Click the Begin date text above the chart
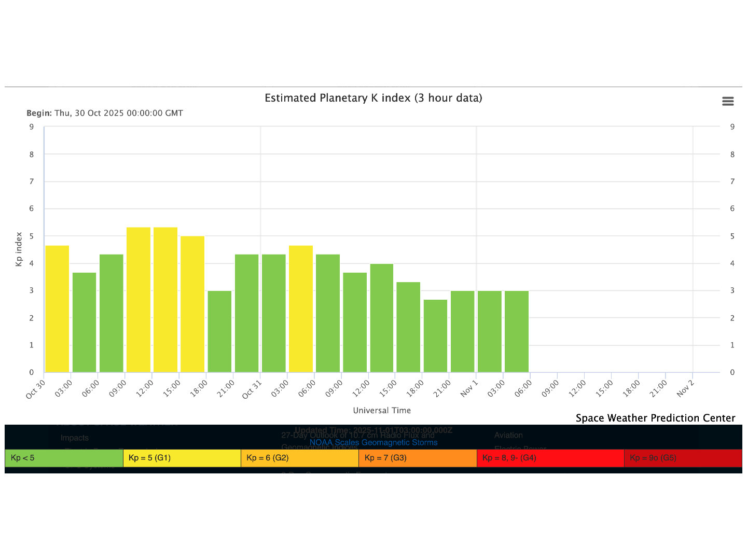Image resolution: width=747 pixels, height=560 pixels. (105, 113)
